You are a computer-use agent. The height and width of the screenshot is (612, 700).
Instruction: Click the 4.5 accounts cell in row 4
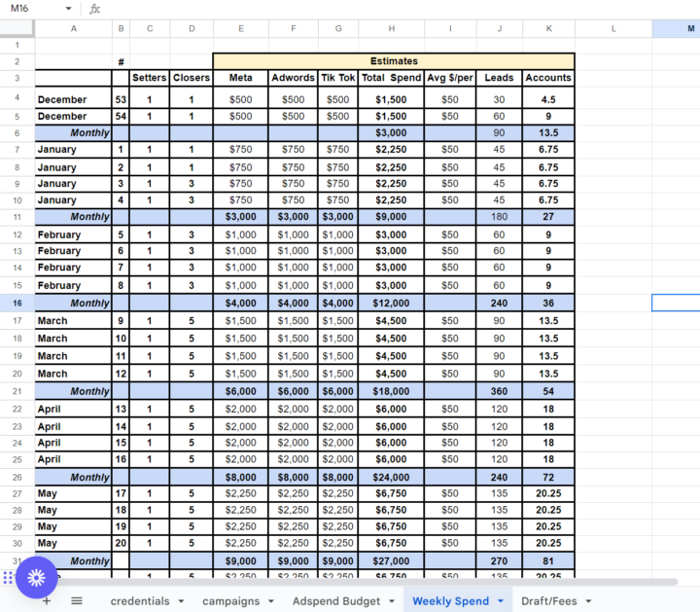tap(548, 99)
